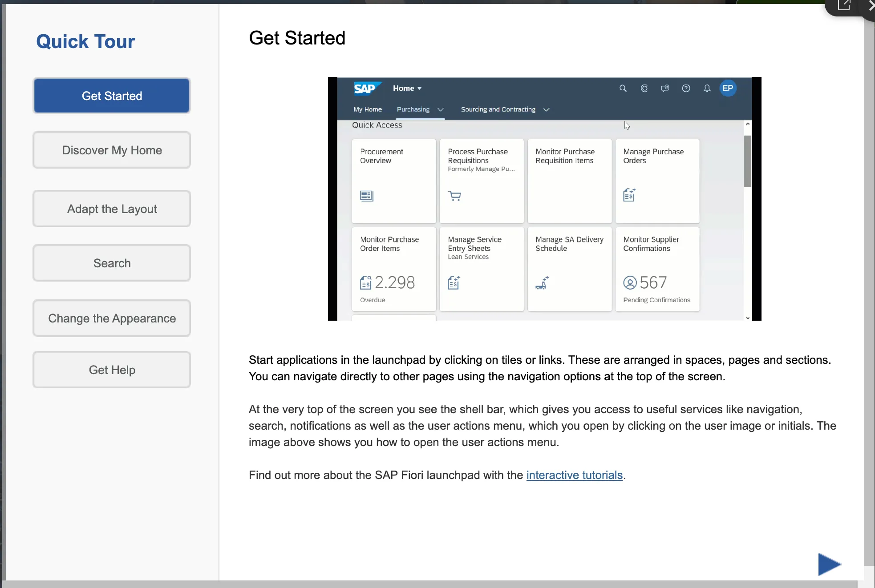The height and width of the screenshot is (588, 875).
Task: Open the Get Help section
Action: click(112, 370)
